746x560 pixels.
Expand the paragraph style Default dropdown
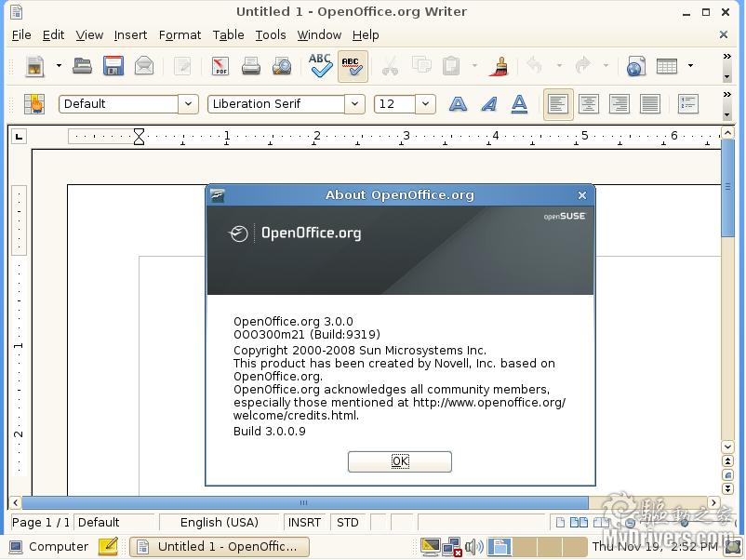pyautogui.click(x=189, y=104)
